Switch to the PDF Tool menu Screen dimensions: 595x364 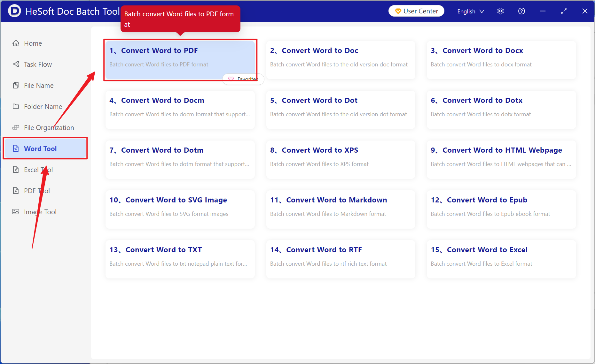(45, 191)
